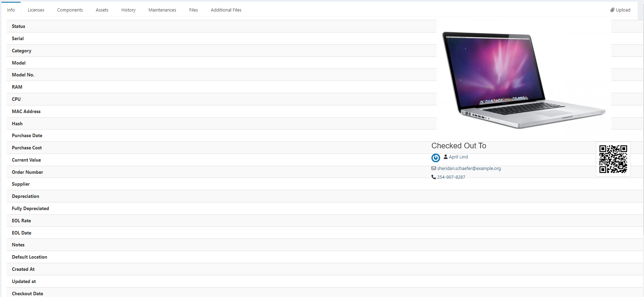Screen dimensions: 644x297
Task: Click the 'Depreciation' row label
Action: tap(25, 196)
